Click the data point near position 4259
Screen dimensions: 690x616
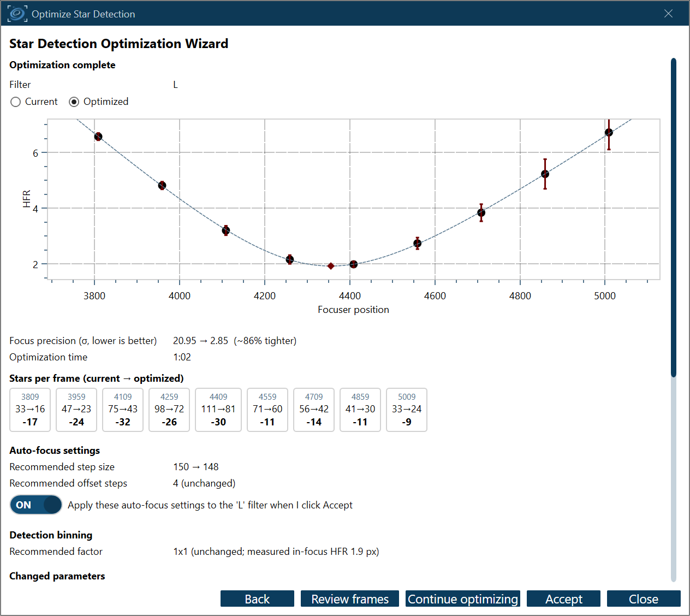[x=290, y=259]
